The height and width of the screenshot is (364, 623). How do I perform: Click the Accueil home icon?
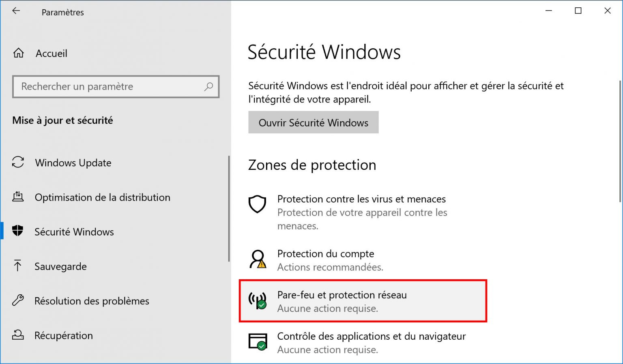coord(18,53)
